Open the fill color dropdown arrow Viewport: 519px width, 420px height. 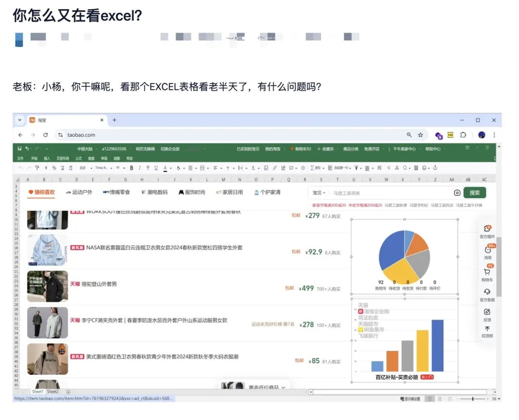point(184,168)
